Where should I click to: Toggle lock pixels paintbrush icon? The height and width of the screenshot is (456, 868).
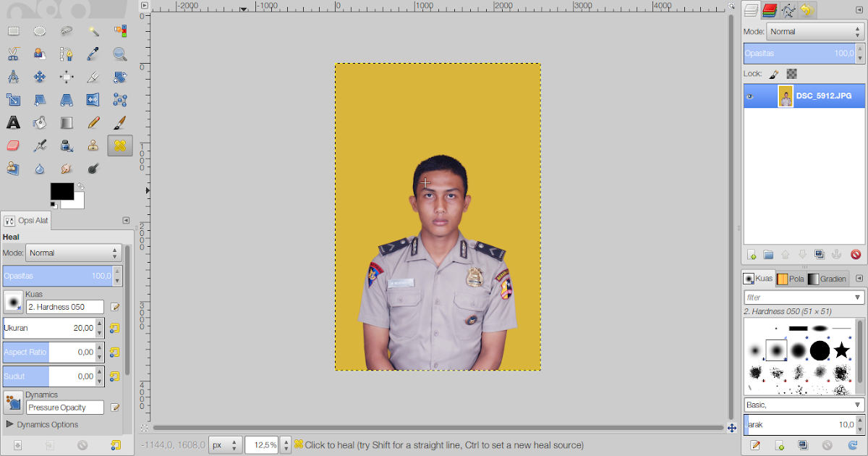click(773, 74)
